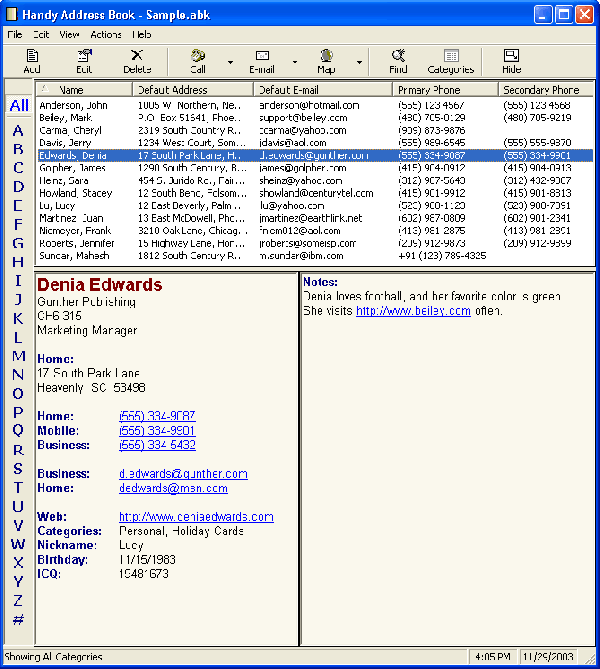Open the Actions menu

tap(106, 34)
